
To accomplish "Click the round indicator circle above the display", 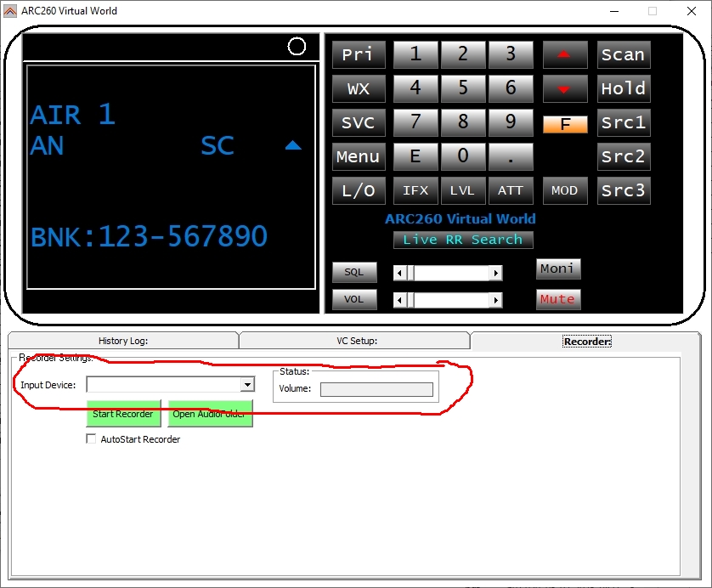I will (297, 47).
